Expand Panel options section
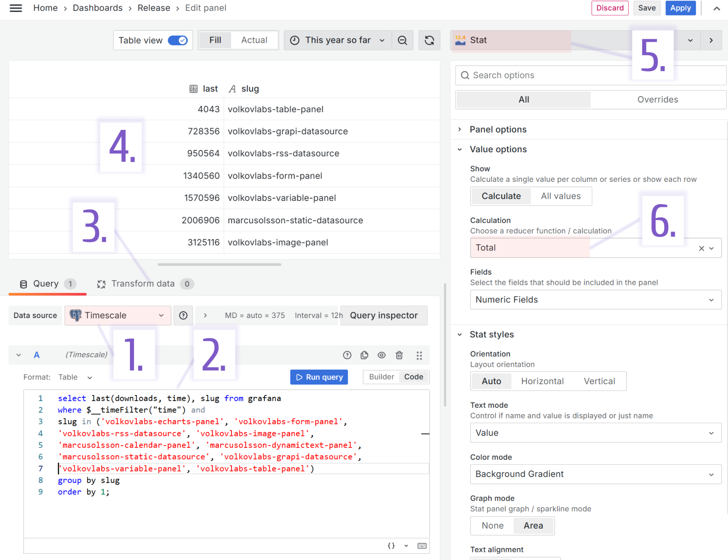728x560 pixels. pyautogui.click(x=498, y=129)
